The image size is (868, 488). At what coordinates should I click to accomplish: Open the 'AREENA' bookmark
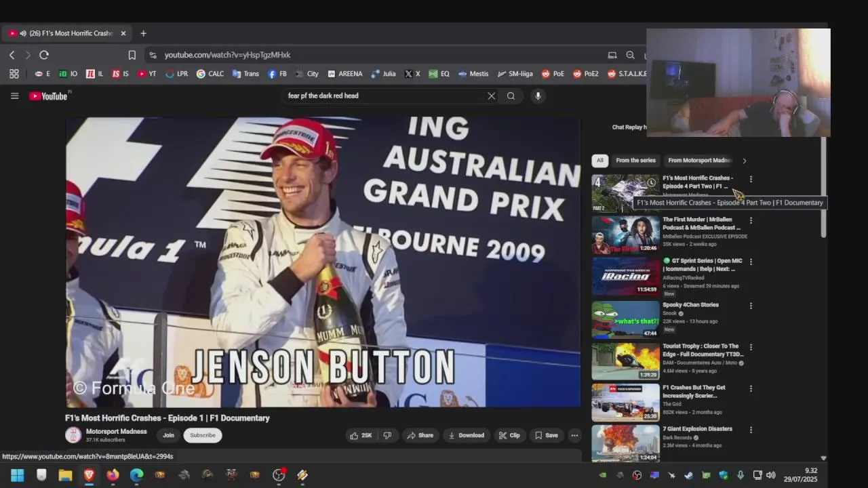click(344, 74)
